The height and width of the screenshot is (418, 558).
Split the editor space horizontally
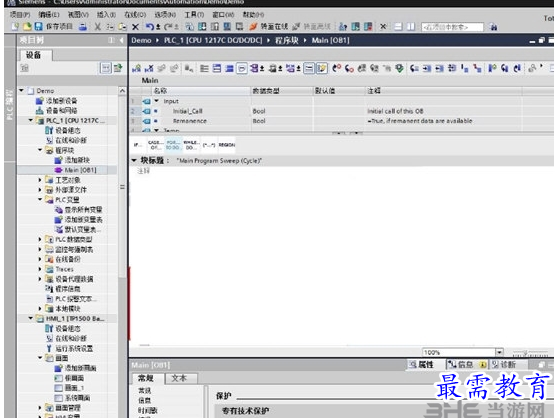(x=398, y=27)
